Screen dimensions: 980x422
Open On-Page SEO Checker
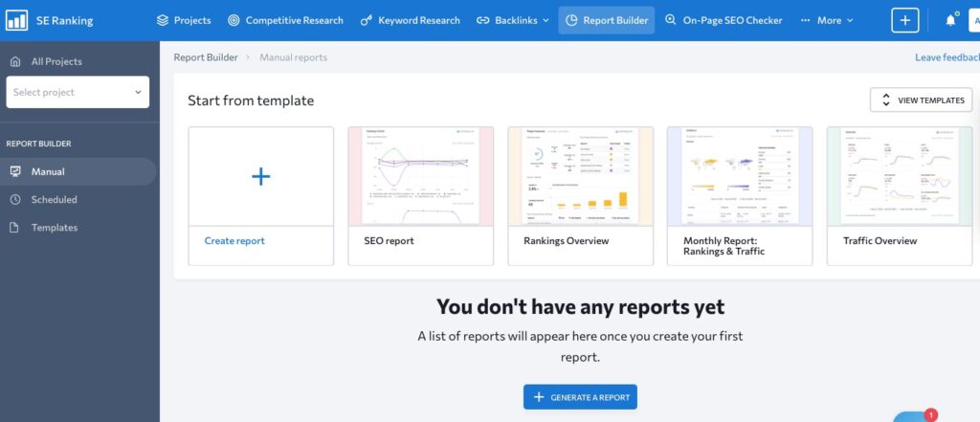pos(724,21)
